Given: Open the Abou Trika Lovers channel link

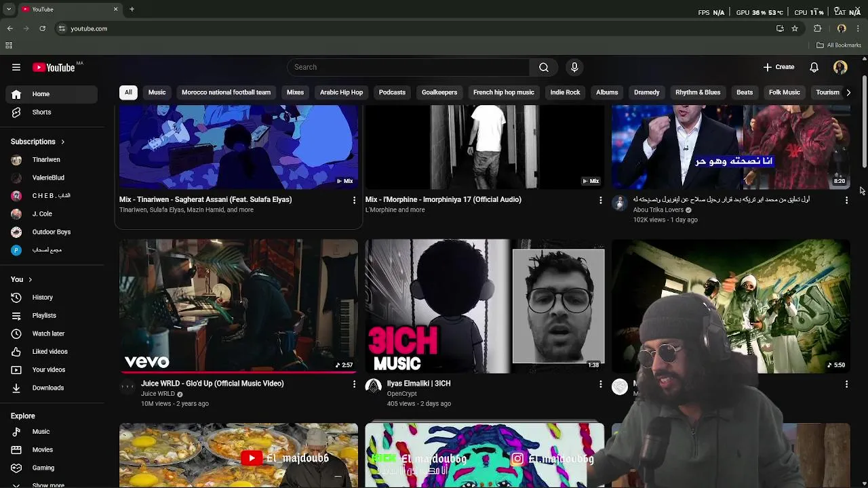Looking at the screenshot, I should coord(658,210).
